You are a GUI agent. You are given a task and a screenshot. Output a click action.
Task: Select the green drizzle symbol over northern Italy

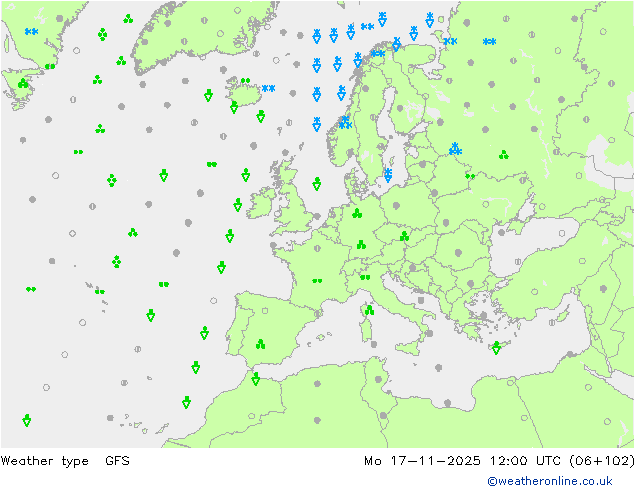[365, 277]
